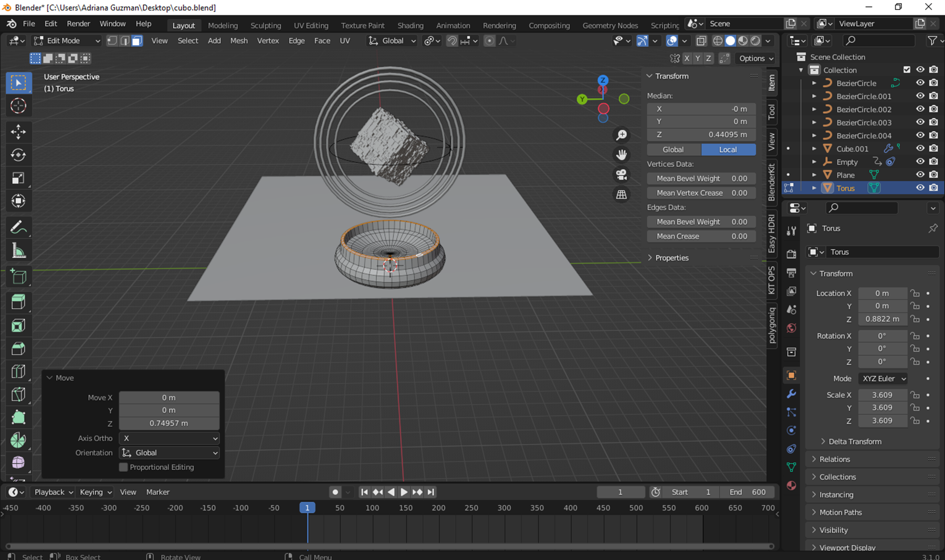
Task: Select the Loop Cut tool
Action: point(18,372)
